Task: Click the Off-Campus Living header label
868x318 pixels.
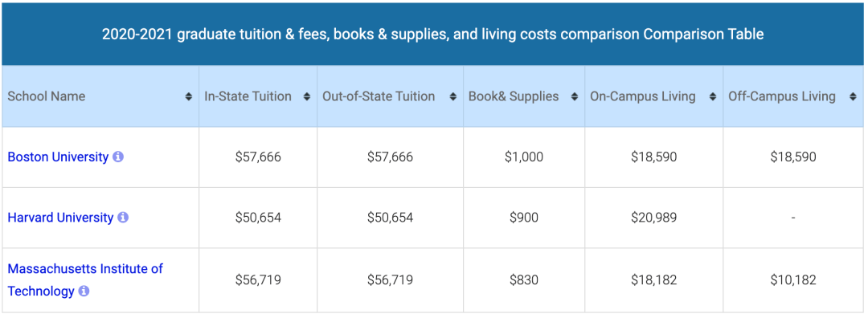Action: point(782,96)
